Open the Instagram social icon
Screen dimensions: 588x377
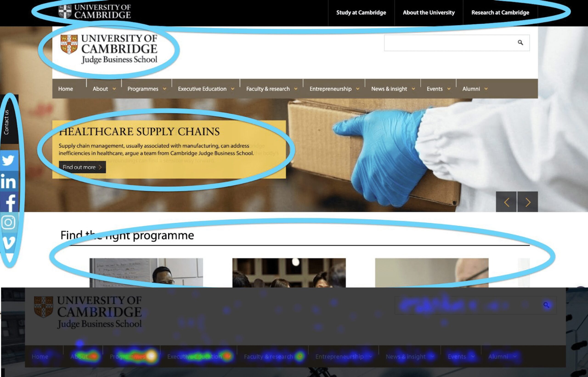[x=8, y=222]
